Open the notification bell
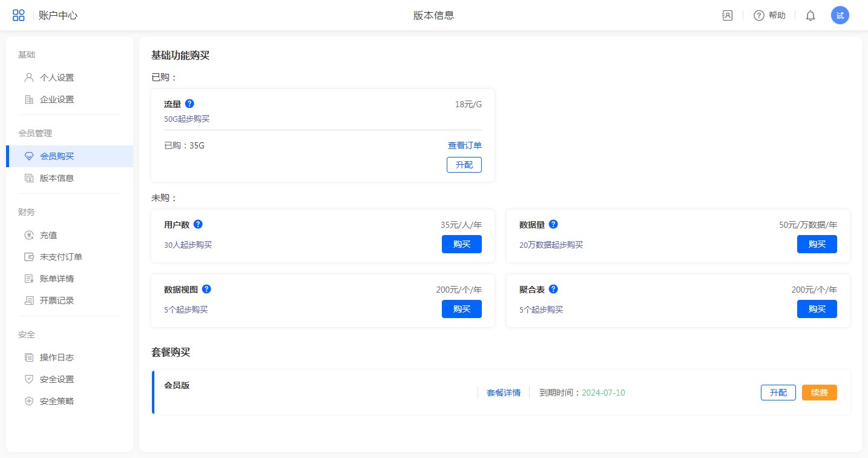Screen dimensions: 868x458 [x=810, y=16]
